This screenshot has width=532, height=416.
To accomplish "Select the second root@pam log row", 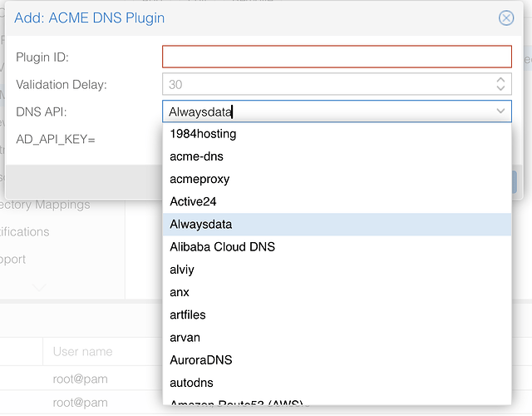I will point(81,403).
